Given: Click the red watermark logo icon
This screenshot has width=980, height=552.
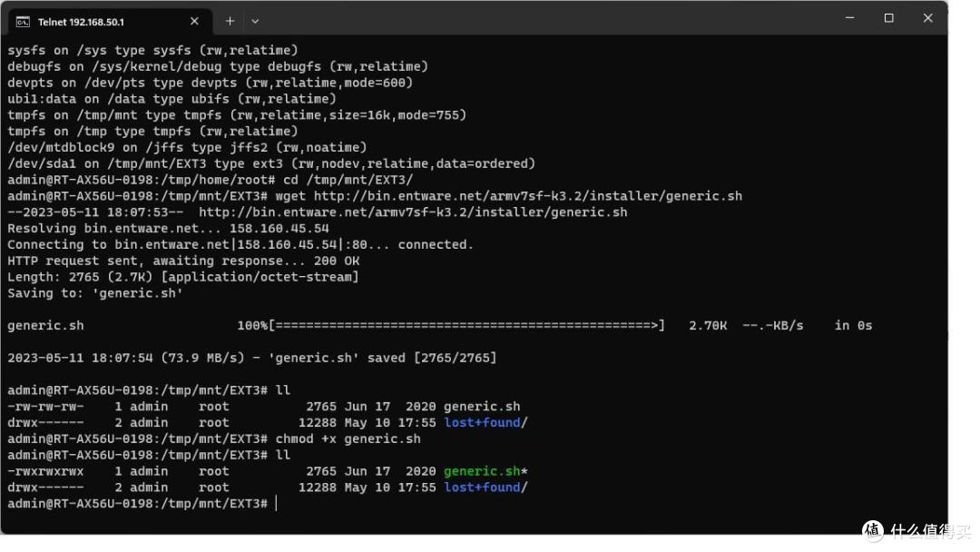Looking at the screenshot, I should coord(873,531).
